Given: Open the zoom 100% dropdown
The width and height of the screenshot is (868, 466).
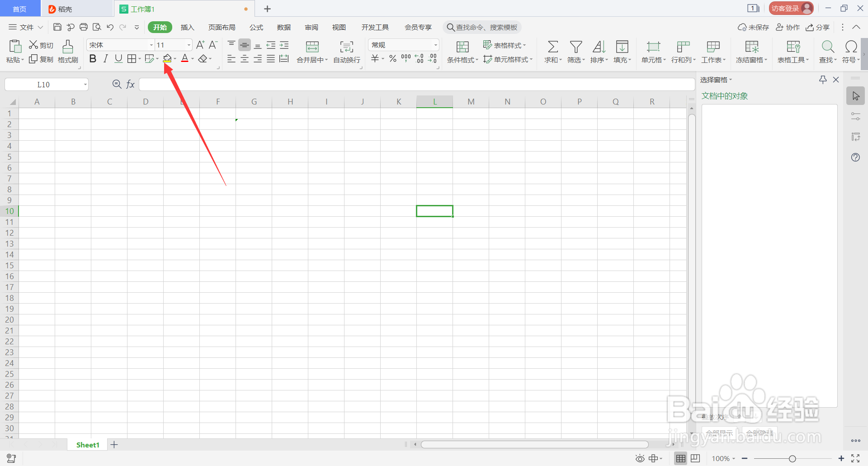Looking at the screenshot, I should pyautogui.click(x=723, y=459).
